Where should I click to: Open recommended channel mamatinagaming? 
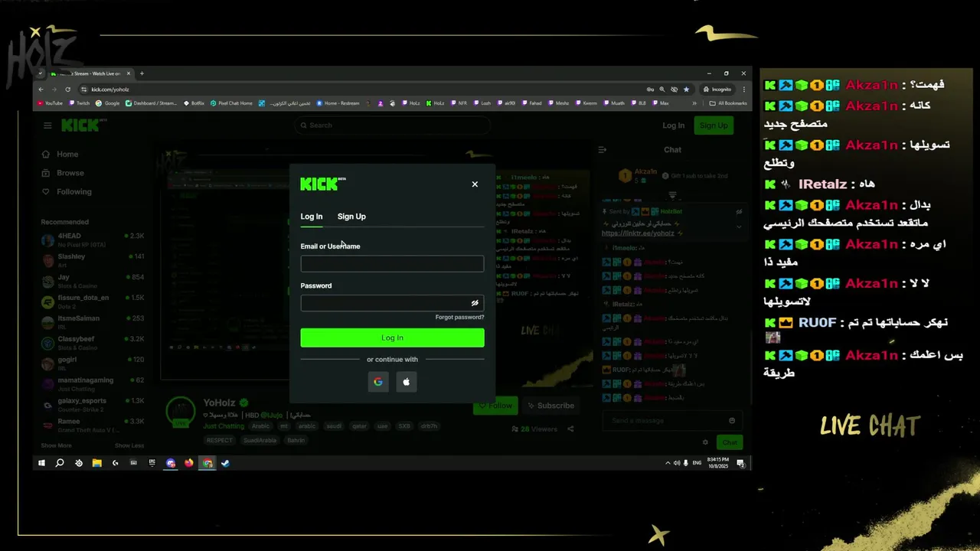point(92,384)
